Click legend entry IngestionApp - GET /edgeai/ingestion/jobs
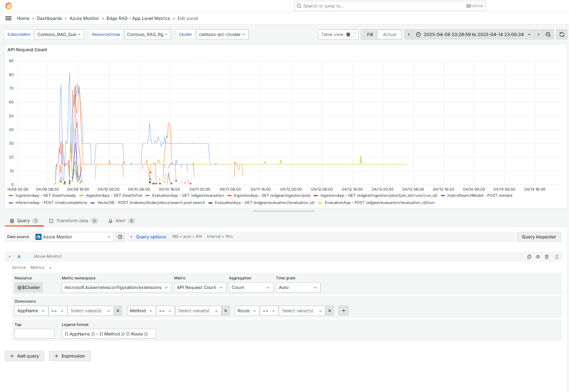Image resolution: width=569 pixels, height=392 pixels. [x=272, y=196]
